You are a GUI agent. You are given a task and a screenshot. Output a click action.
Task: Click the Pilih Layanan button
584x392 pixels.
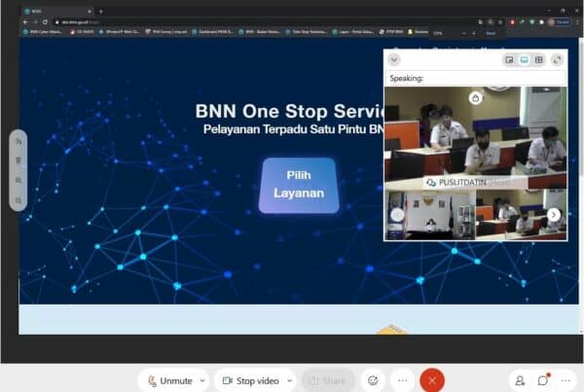[299, 185]
